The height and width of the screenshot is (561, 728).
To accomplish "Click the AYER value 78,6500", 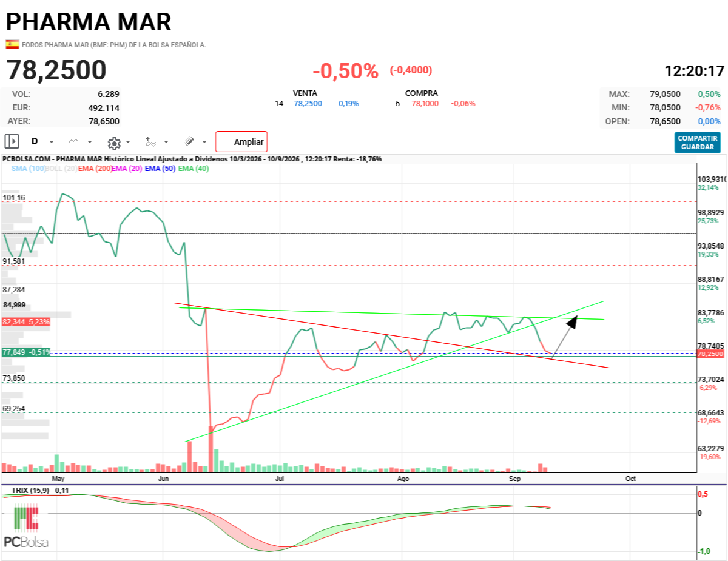I will [x=104, y=121].
